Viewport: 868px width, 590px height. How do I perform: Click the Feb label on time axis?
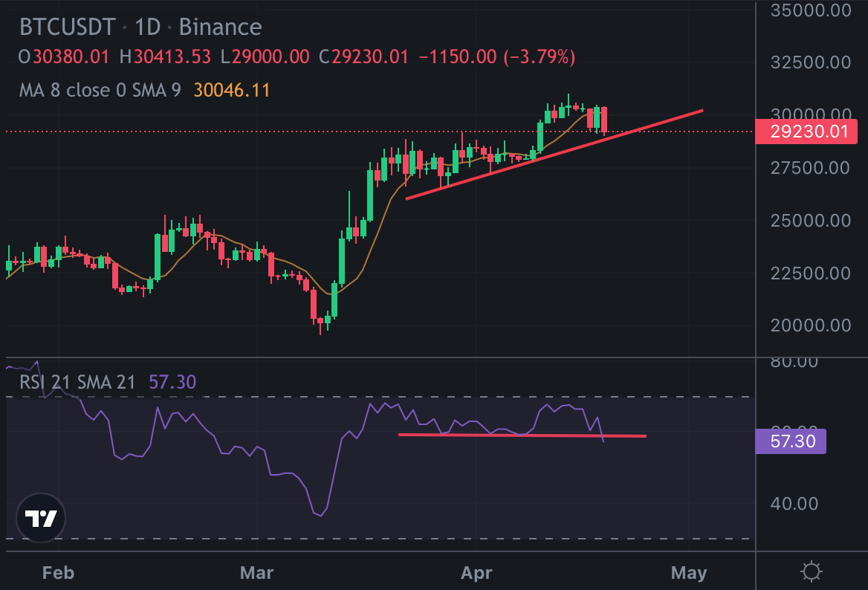[58, 572]
